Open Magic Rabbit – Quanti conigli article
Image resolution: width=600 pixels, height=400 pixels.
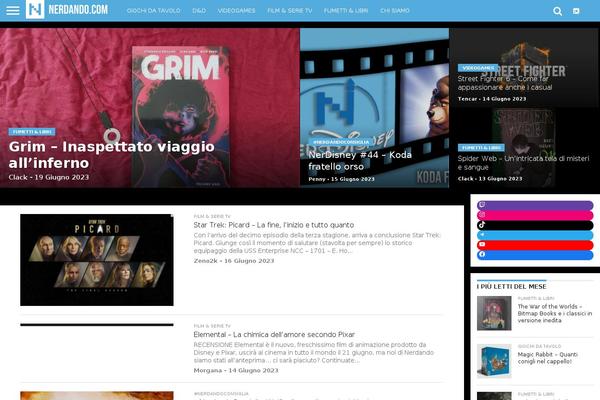548,358
